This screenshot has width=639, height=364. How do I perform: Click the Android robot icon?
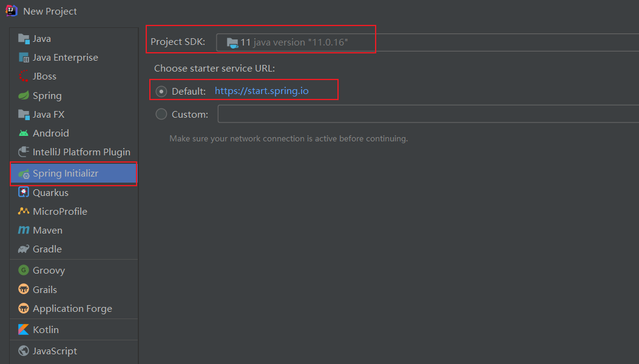(24, 133)
